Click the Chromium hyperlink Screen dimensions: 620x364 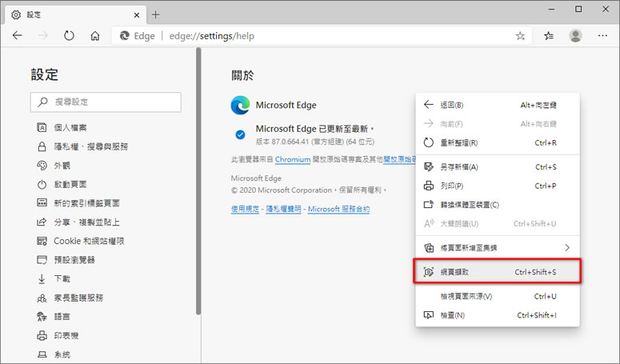(293, 159)
